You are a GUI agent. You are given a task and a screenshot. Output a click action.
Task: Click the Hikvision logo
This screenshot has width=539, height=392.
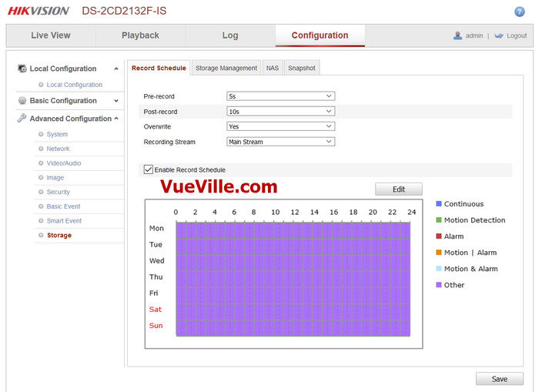pos(38,12)
